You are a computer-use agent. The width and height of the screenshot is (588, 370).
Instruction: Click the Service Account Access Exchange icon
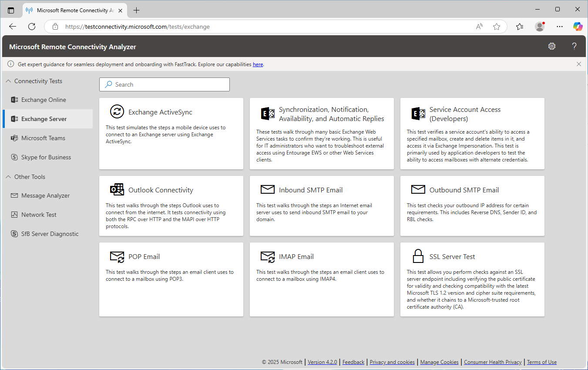click(x=418, y=114)
